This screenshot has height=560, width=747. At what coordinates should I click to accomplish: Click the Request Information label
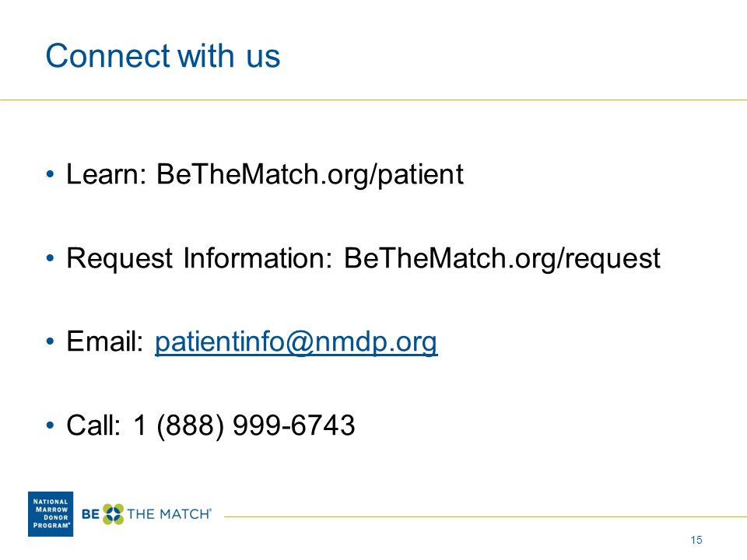coord(199,258)
